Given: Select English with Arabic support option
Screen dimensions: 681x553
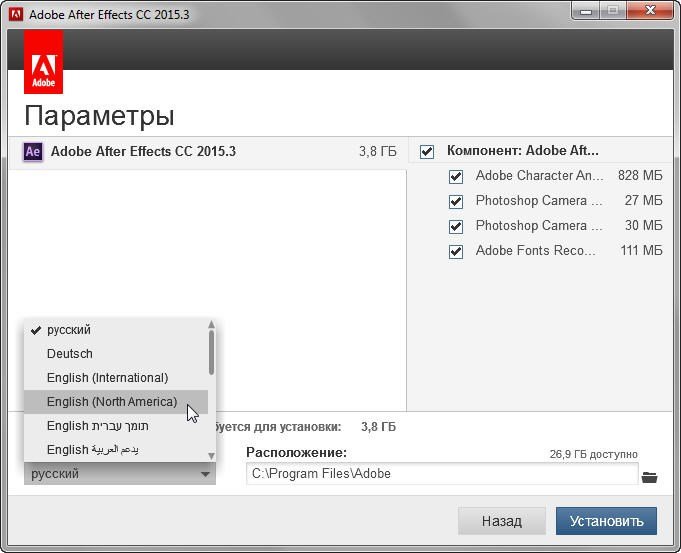Looking at the screenshot, I should pos(116,450).
